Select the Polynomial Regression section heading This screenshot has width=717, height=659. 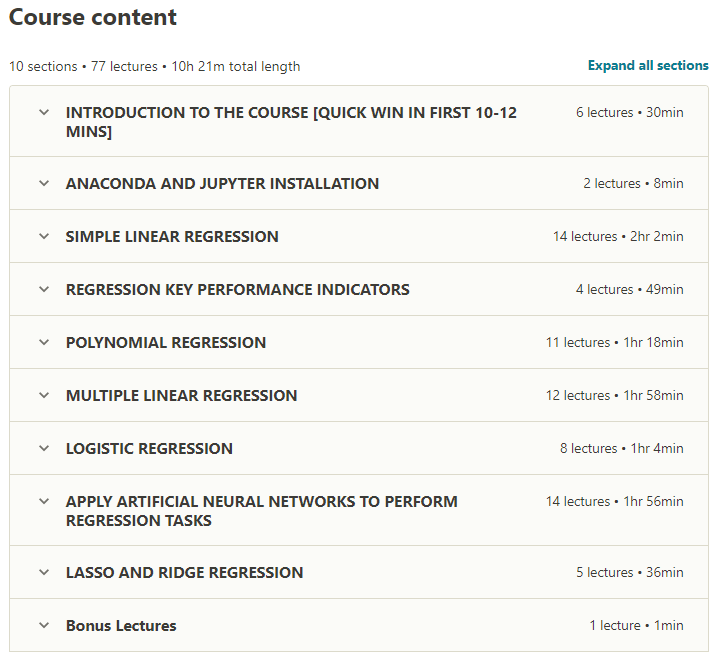(166, 343)
